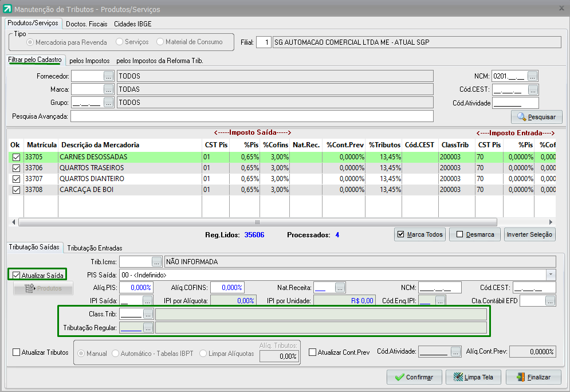Enable the Atualizar Tributos checkbox

click(x=16, y=352)
